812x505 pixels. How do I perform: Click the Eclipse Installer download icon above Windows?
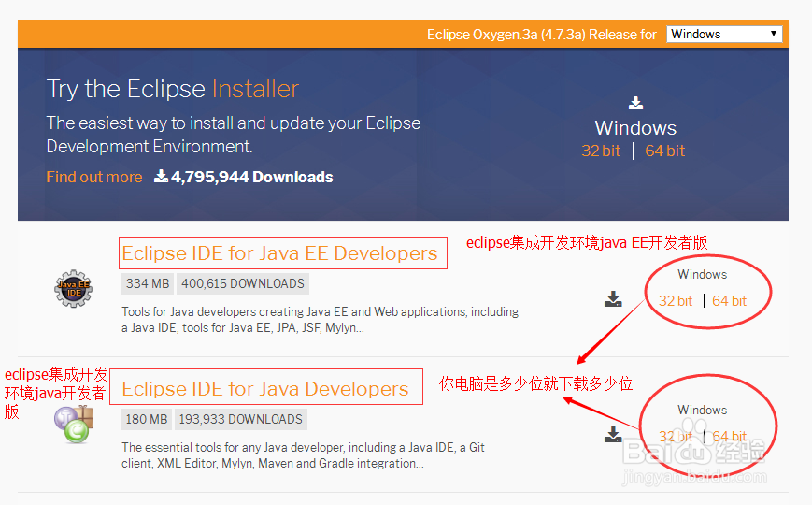point(636,103)
